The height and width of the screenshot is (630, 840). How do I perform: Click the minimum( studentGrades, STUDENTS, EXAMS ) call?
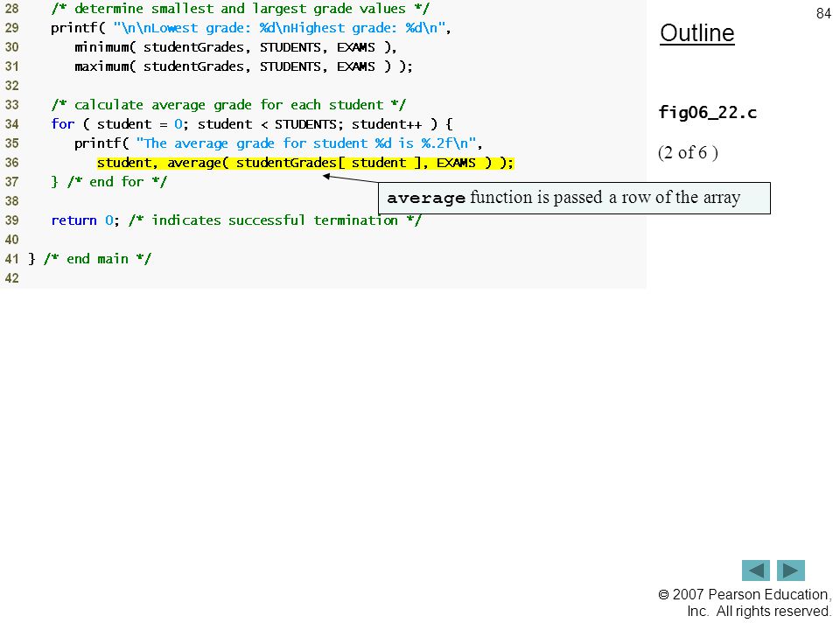tap(235, 47)
